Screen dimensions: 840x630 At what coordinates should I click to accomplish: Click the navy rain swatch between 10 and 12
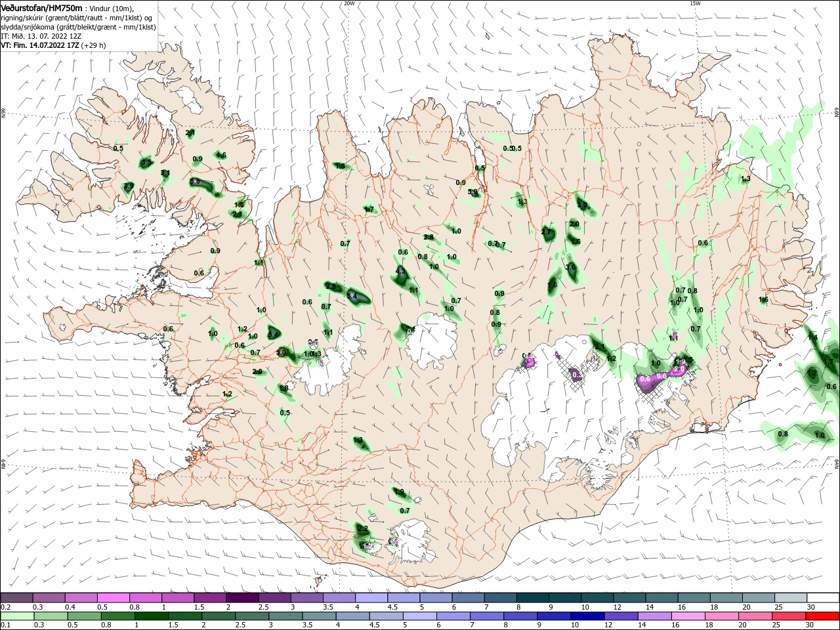(x=587, y=616)
